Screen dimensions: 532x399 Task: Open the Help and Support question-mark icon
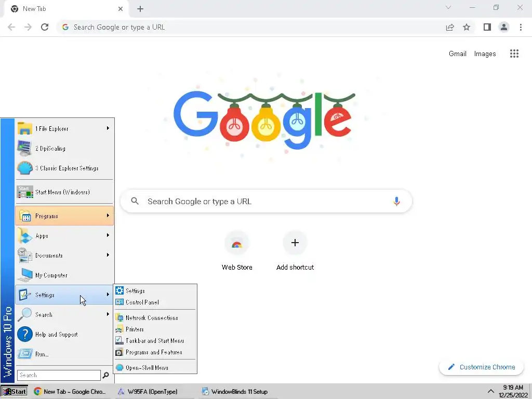25,334
